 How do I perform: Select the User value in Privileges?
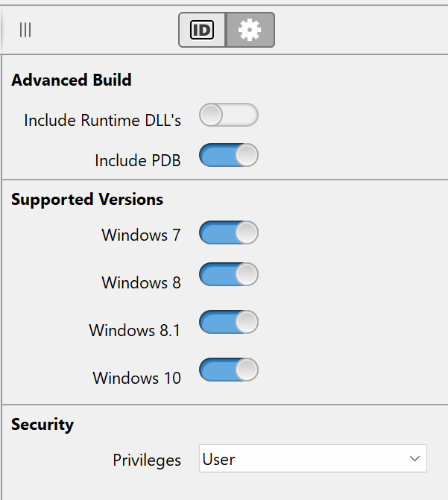pos(218,460)
